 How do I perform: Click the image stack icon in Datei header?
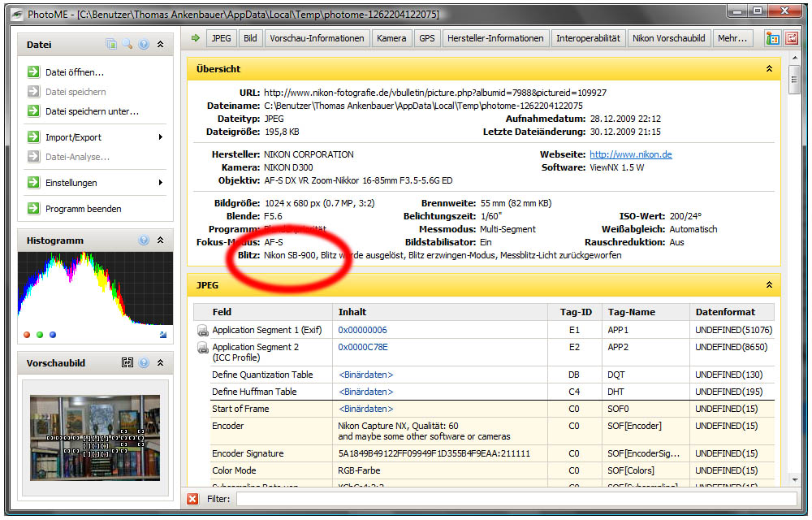(x=110, y=44)
